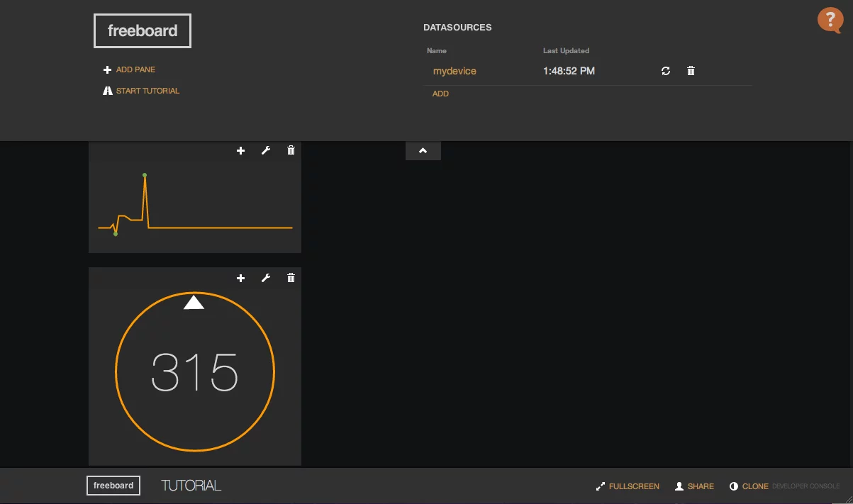Refresh the mydevice datasource
Image resolution: width=853 pixels, height=504 pixels.
(666, 71)
